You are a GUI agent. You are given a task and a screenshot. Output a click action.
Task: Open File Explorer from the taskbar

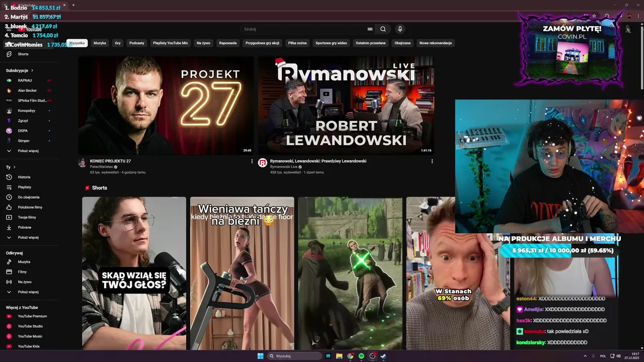(339, 356)
